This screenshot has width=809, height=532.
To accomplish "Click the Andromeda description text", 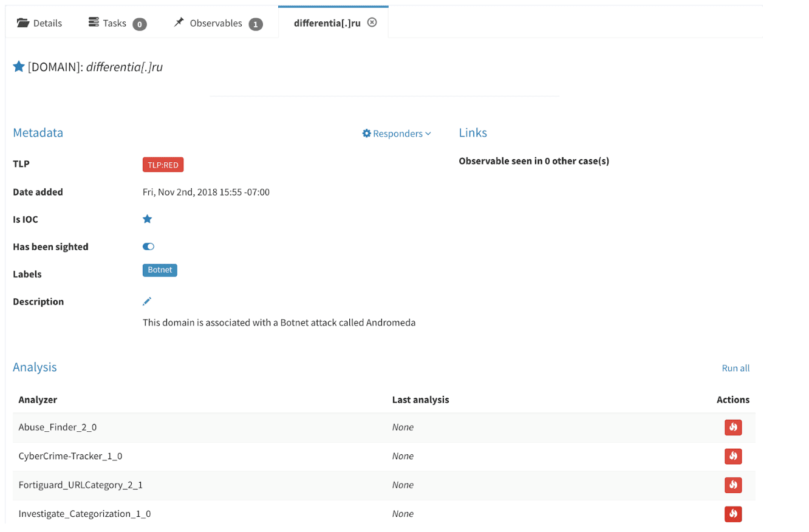I will click(279, 322).
